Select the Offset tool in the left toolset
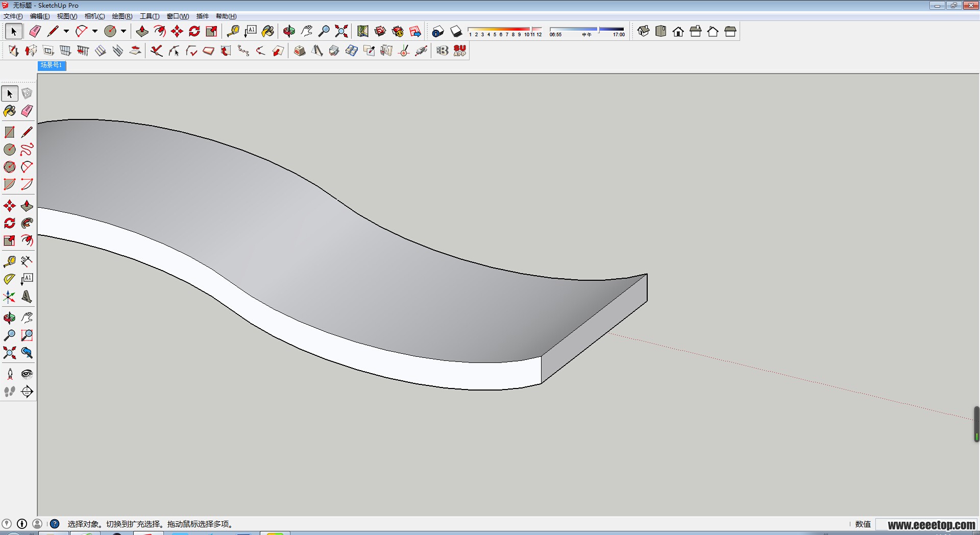The image size is (980, 535). coord(27,240)
